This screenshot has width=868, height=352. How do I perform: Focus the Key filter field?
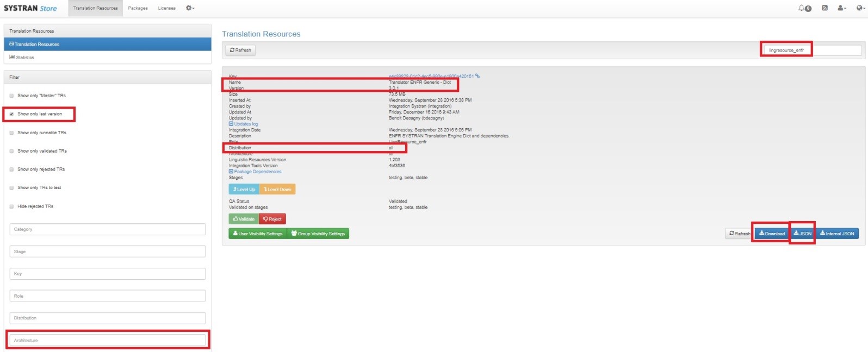click(108, 274)
